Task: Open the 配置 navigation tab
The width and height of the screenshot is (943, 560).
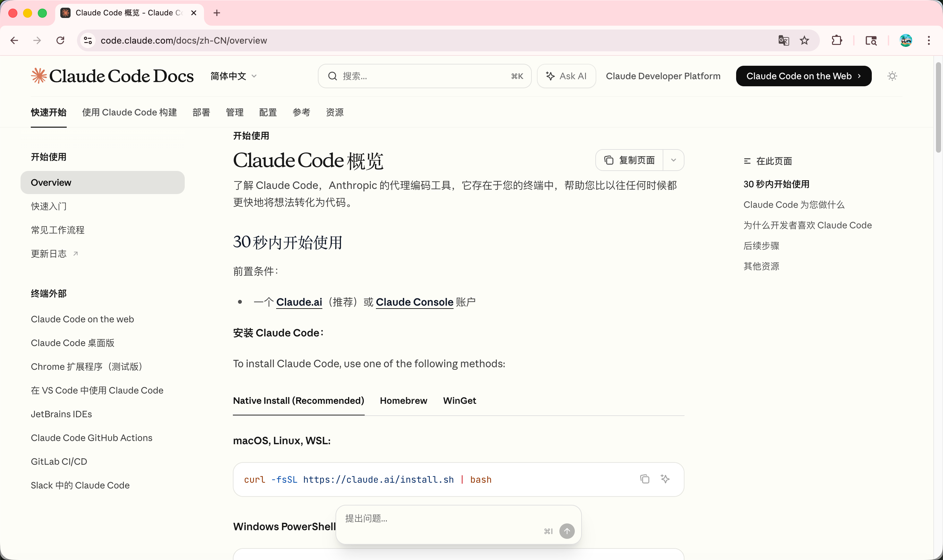Action: (x=268, y=113)
